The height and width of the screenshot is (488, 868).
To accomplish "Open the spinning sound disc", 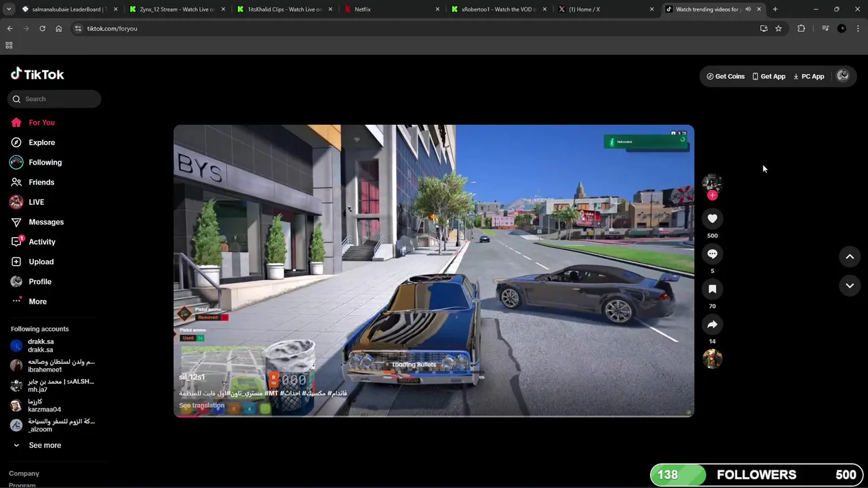I will 712,359.
